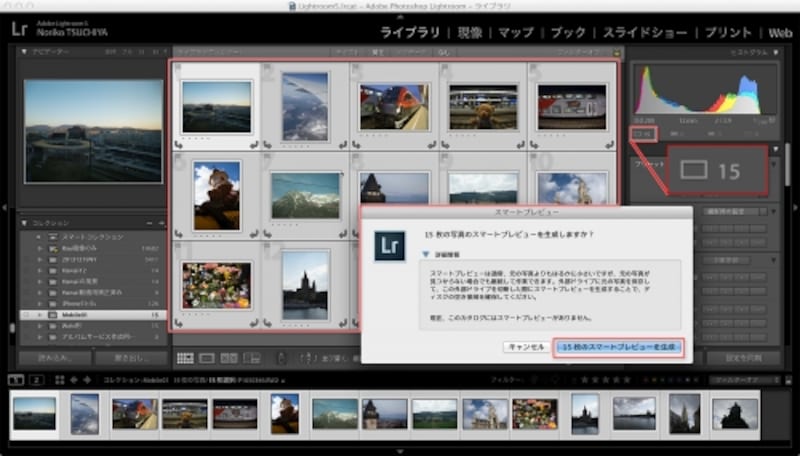Image resolution: width=800 pixels, height=456 pixels.
Task: Go forward with the filmstrip right arrow
Action: [x=87, y=380]
